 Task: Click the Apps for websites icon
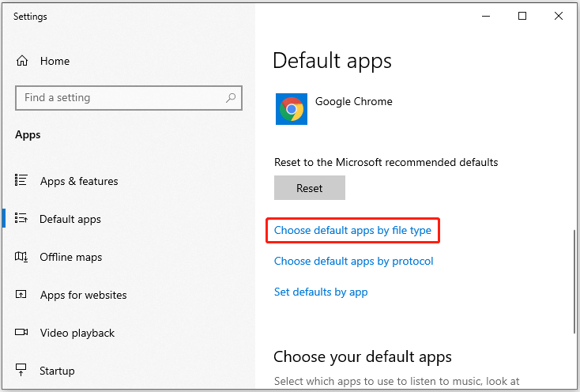(22, 295)
